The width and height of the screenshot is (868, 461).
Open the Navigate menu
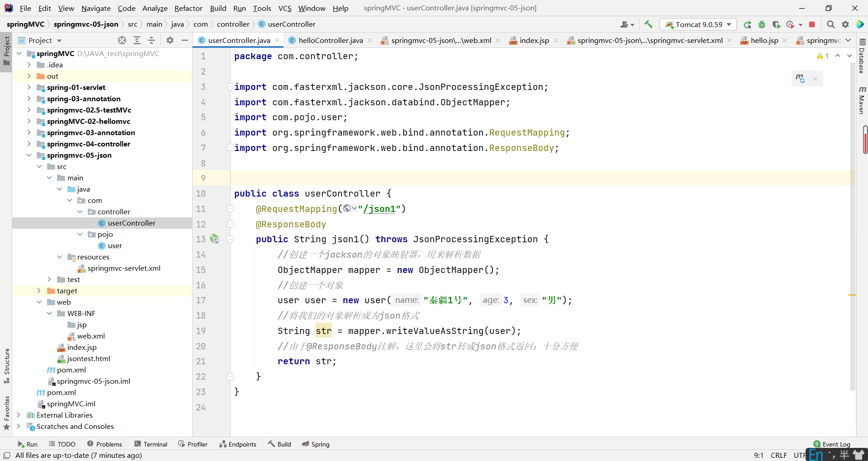pos(96,8)
